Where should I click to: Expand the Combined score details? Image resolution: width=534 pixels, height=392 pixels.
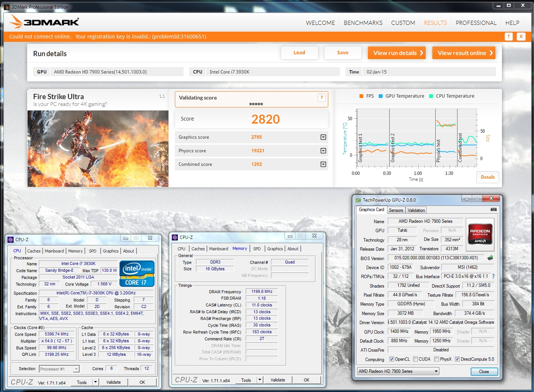323,164
